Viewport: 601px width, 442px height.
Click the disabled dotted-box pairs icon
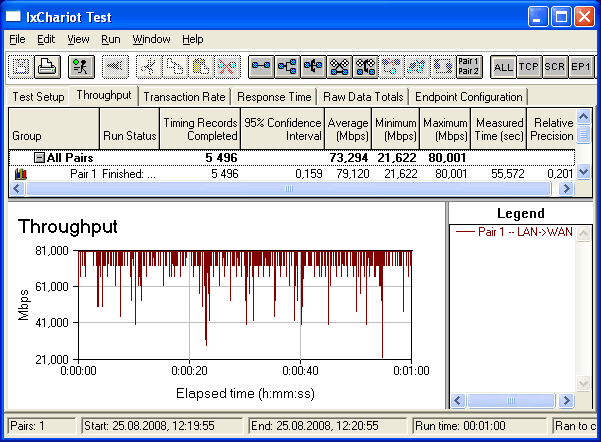click(x=443, y=67)
